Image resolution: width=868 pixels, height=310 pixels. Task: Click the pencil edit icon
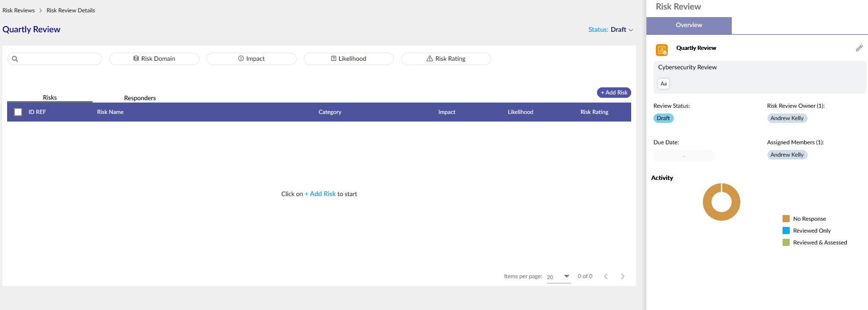(x=859, y=48)
